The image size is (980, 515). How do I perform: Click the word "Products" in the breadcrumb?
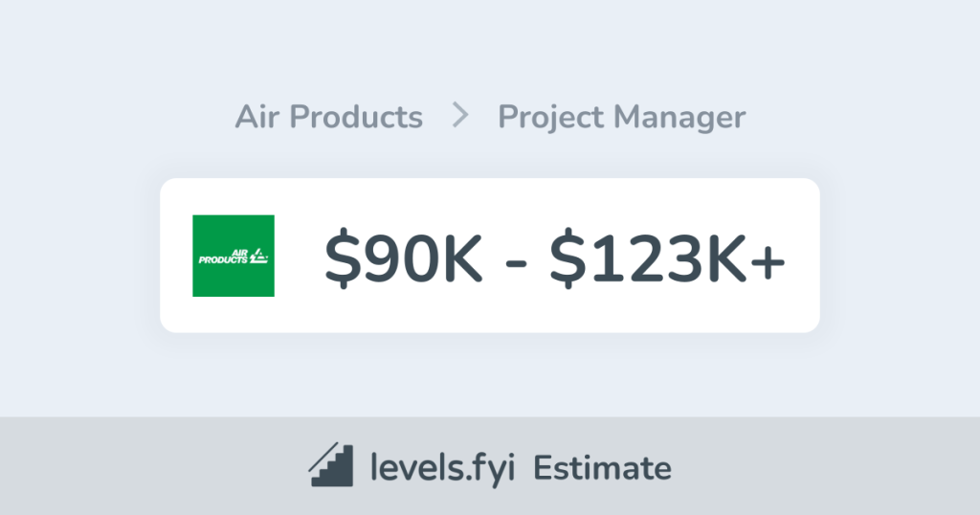click(356, 117)
